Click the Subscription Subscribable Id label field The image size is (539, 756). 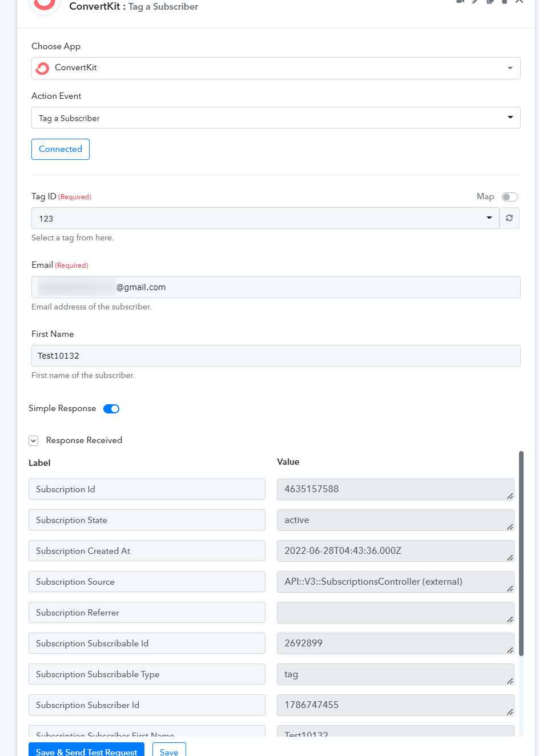(147, 644)
